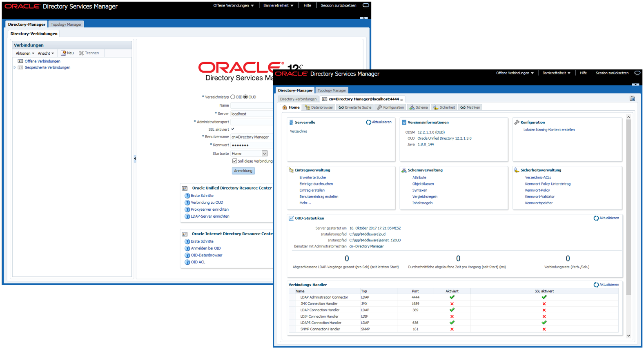Screen dimensions: 644x350
Task: Click detach icon at top right of tab area
Action: (632, 98)
